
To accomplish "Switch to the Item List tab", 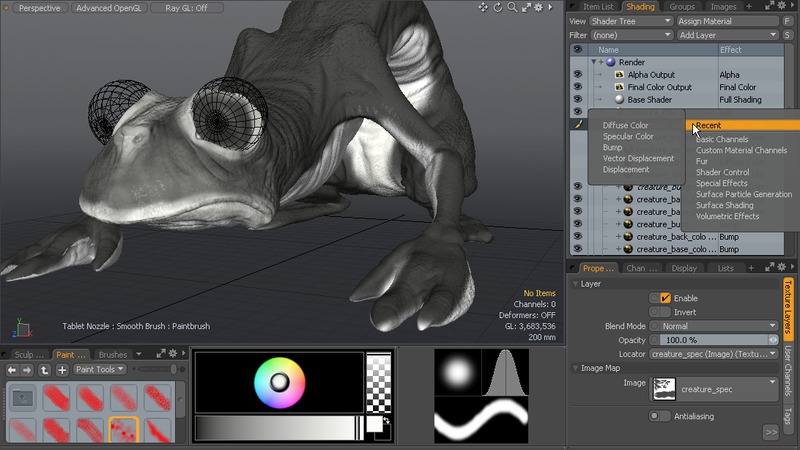I will [598, 7].
